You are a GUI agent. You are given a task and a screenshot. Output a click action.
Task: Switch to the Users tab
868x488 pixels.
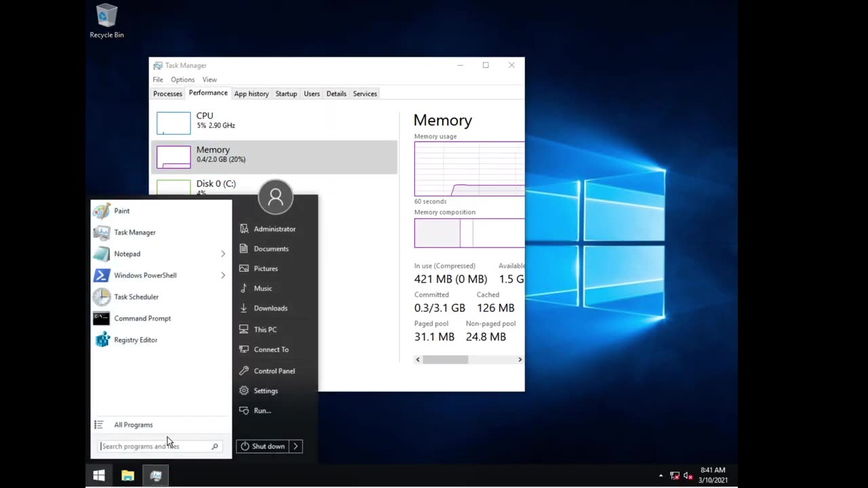(x=312, y=94)
